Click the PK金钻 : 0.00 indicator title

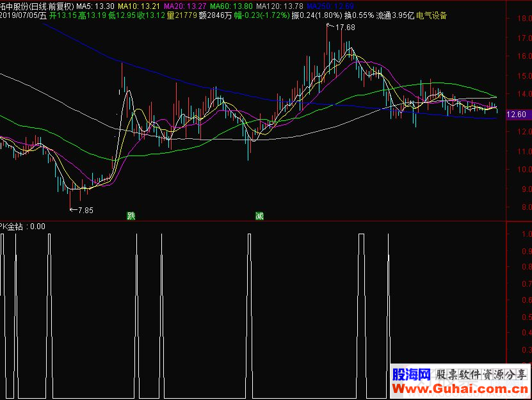(x=23, y=227)
